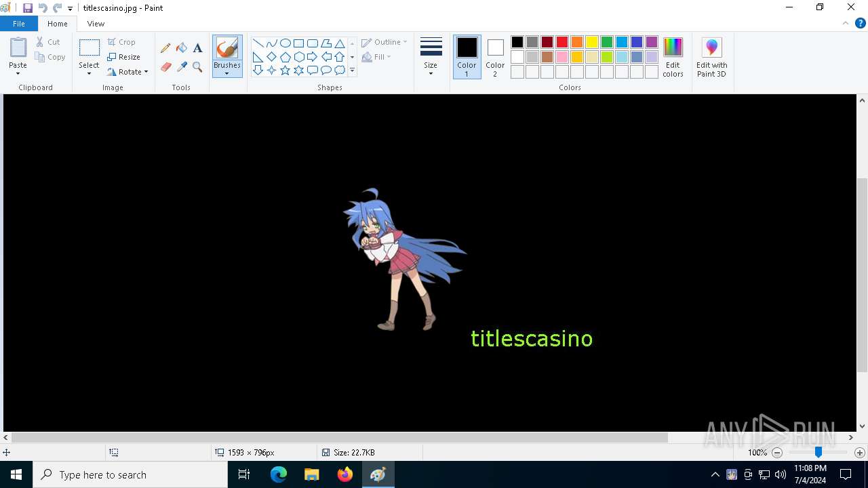Choose the Left arrow shape

coord(326,57)
